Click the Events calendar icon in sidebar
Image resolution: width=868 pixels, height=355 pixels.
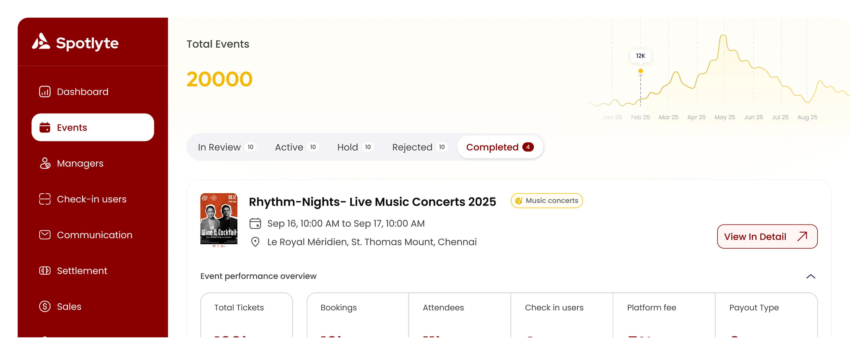coord(45,128)
